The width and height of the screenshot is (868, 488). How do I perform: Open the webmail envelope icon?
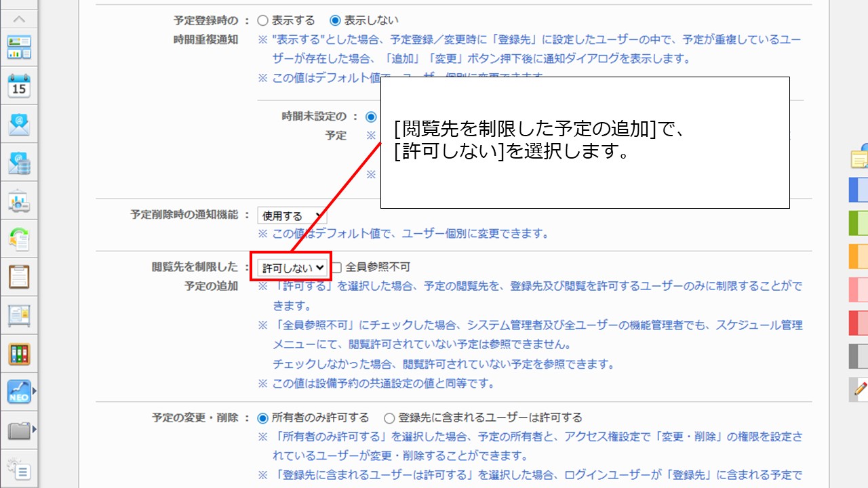(x=19, y=125)
